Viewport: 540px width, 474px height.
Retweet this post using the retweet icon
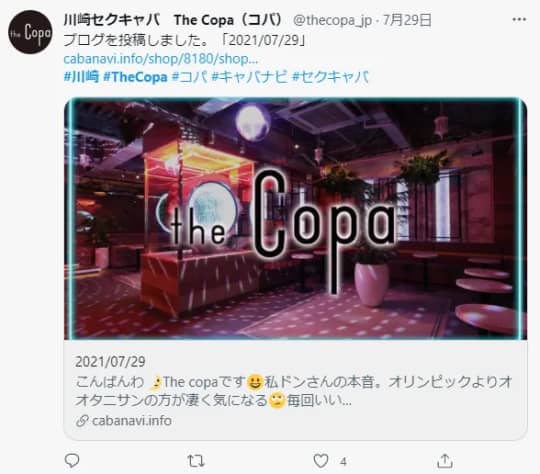(196, 461)
